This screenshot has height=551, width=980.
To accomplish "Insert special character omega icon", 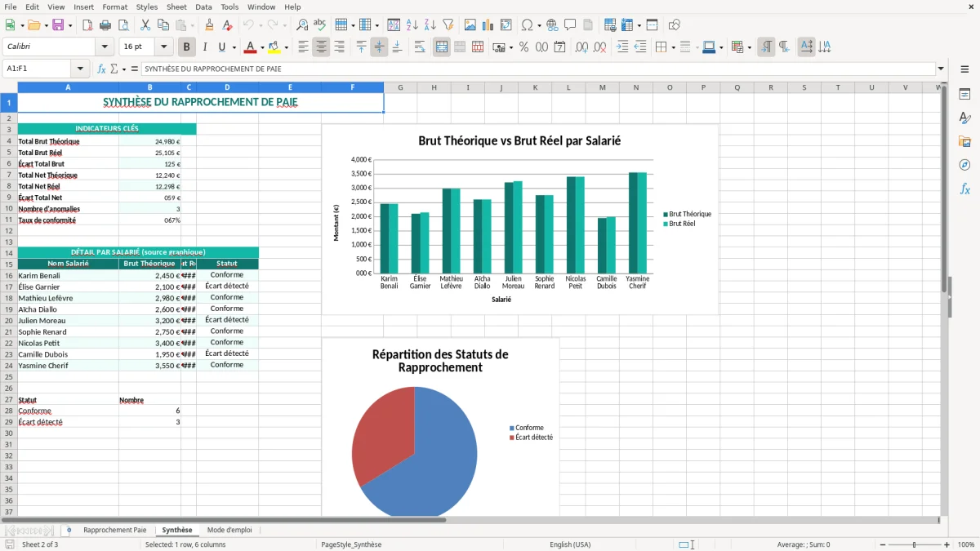I will click(x=527, y=25).
